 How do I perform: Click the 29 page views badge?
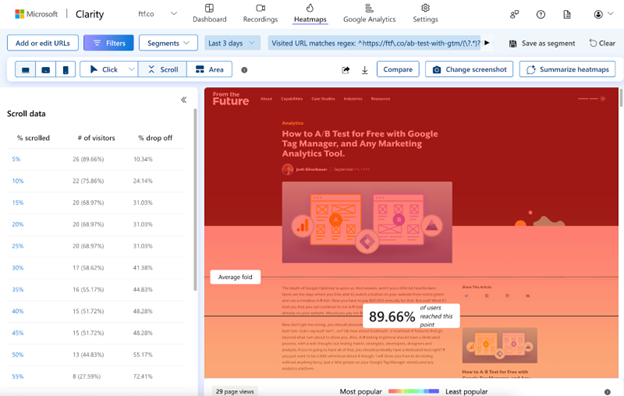(235, 391)
